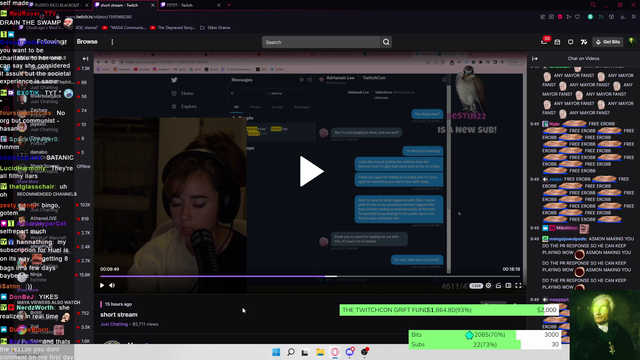Open the 'Sliker Drama' bookmark folder
The image size is (640, 360).
click(x=215, y=28)
